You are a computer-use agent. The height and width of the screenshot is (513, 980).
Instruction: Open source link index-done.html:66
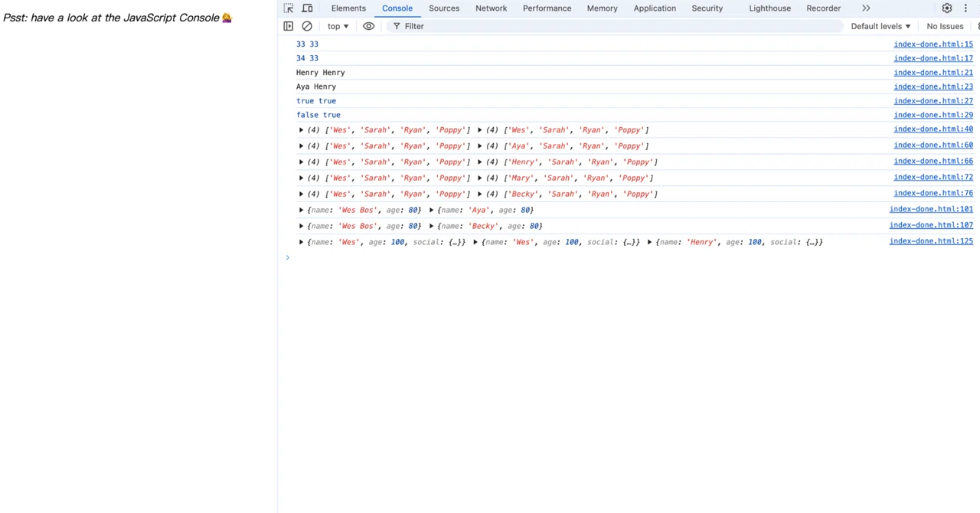(933, 162)
